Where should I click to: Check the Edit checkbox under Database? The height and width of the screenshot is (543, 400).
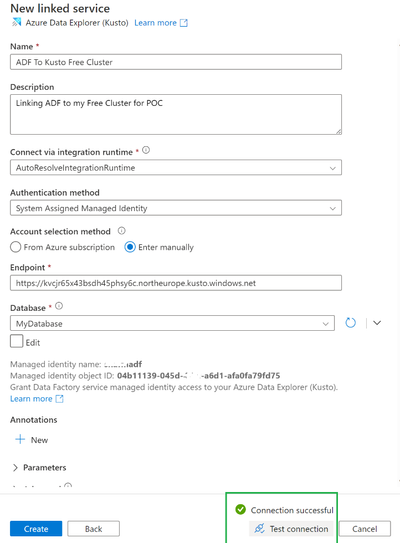click(16, 341)
